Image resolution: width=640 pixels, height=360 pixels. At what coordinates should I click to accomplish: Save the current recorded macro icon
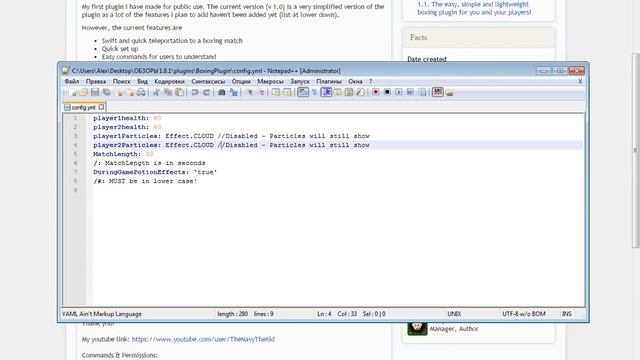click(422, 93)
